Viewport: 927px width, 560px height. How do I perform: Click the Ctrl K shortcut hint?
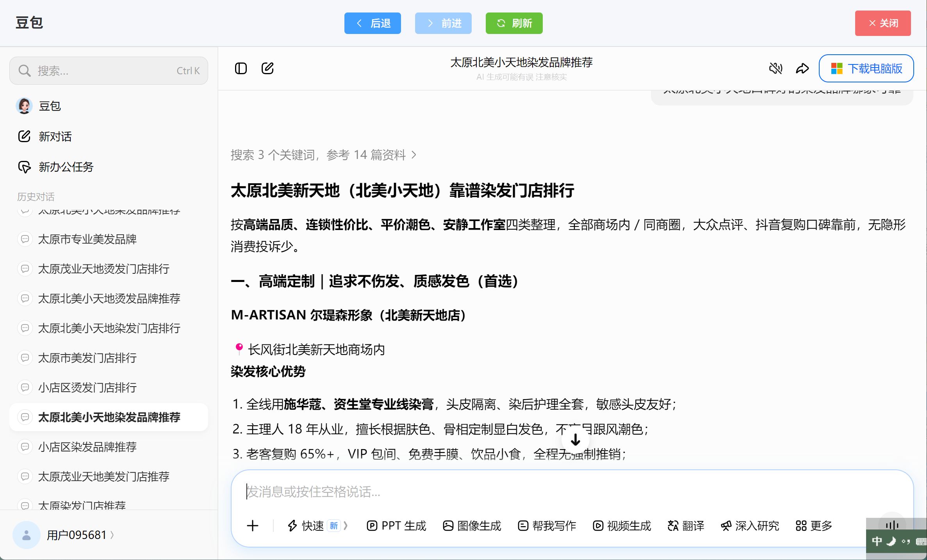[x=188, y=71]
